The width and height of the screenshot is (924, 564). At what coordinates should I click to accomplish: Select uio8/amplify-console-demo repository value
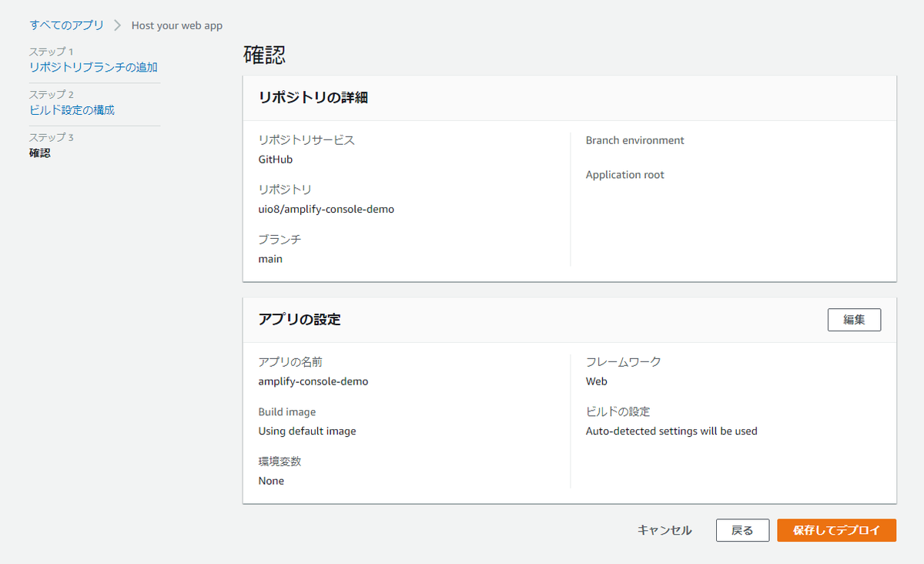click(326, 210)
